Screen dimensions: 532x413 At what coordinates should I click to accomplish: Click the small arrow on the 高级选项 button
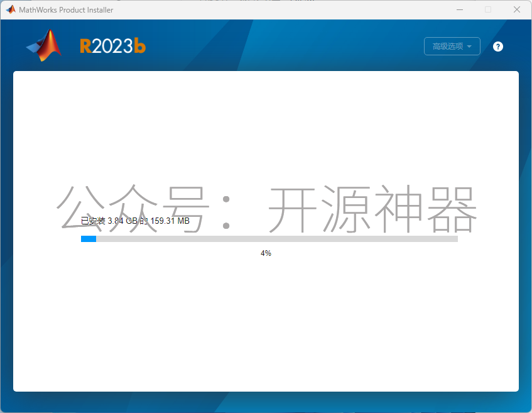(x=469, y=47)
